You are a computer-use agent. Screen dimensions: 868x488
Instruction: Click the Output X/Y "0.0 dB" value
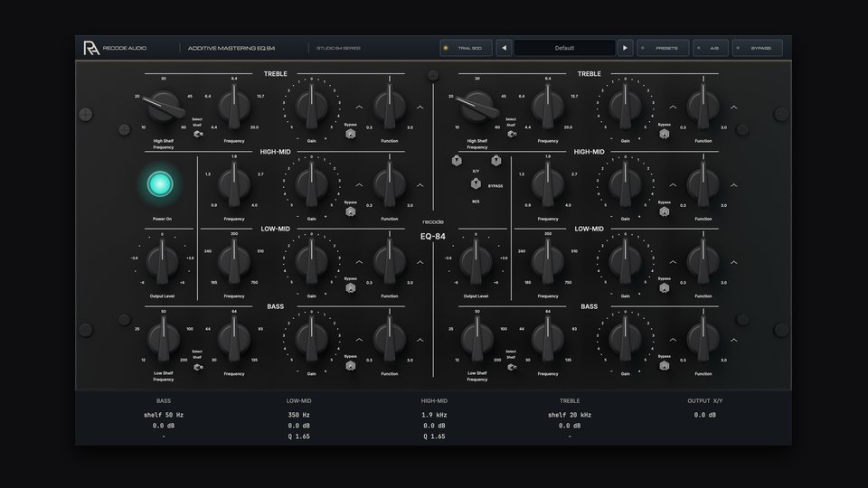coord(704,415)
